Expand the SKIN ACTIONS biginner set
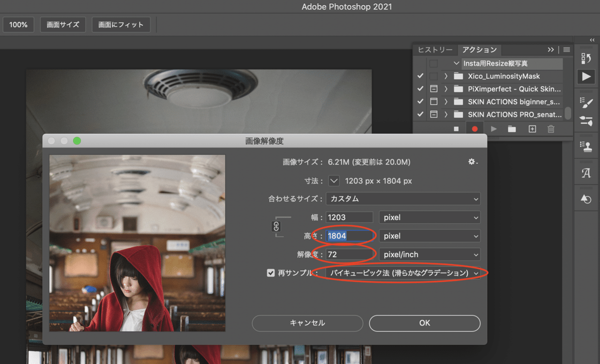600x364 pixels. point(445,101)
